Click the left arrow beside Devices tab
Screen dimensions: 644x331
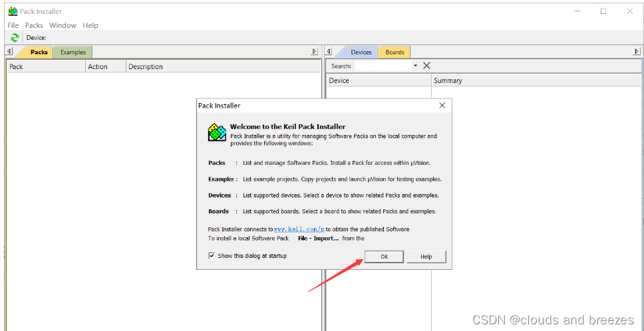click(329, 52)
